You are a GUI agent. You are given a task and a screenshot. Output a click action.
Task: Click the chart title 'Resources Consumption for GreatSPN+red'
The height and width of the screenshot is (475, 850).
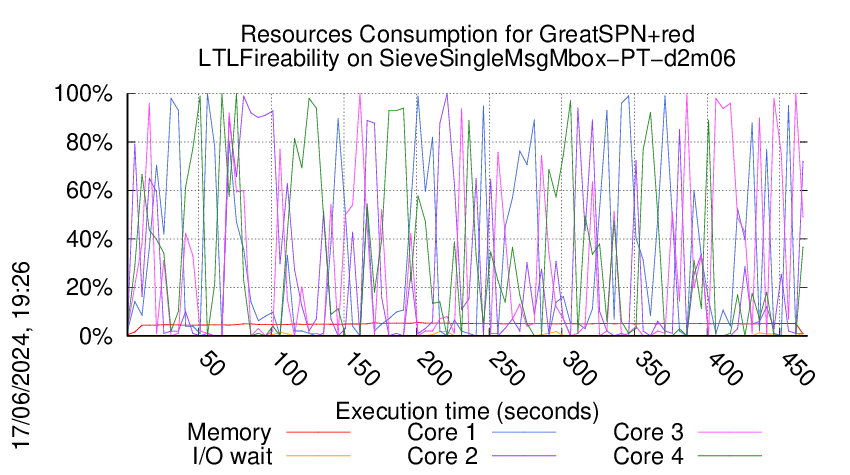[467, 34]
